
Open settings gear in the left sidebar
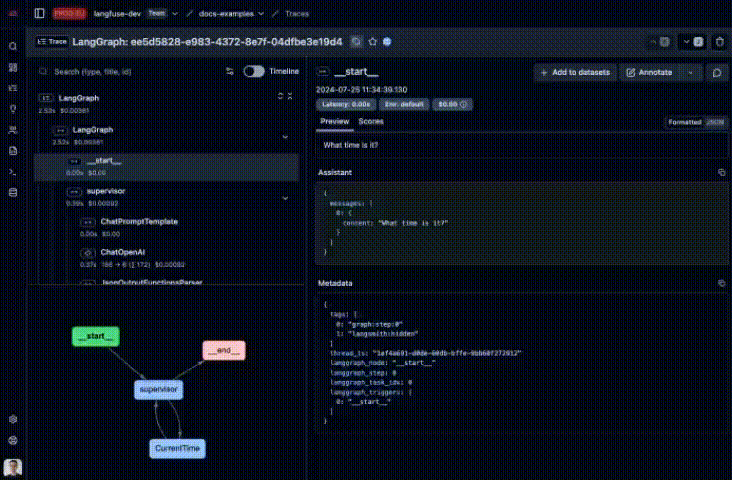tap(13, 420)
